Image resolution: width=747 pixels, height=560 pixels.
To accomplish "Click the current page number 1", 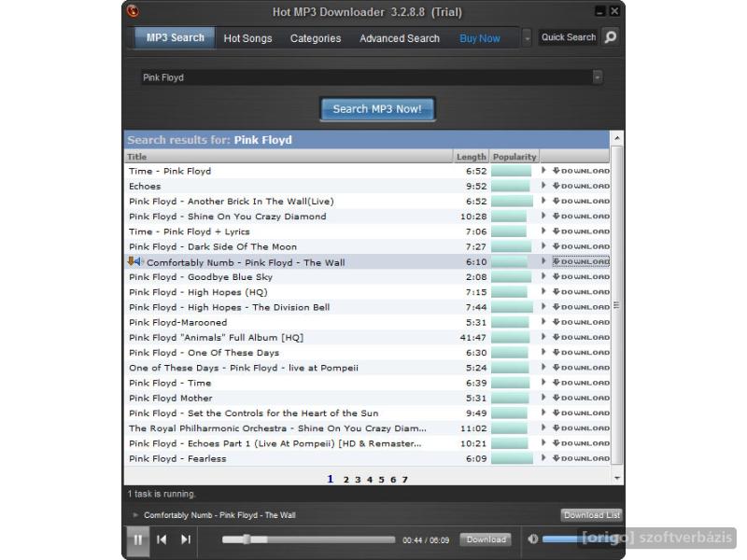I will [x=331, y=479].
